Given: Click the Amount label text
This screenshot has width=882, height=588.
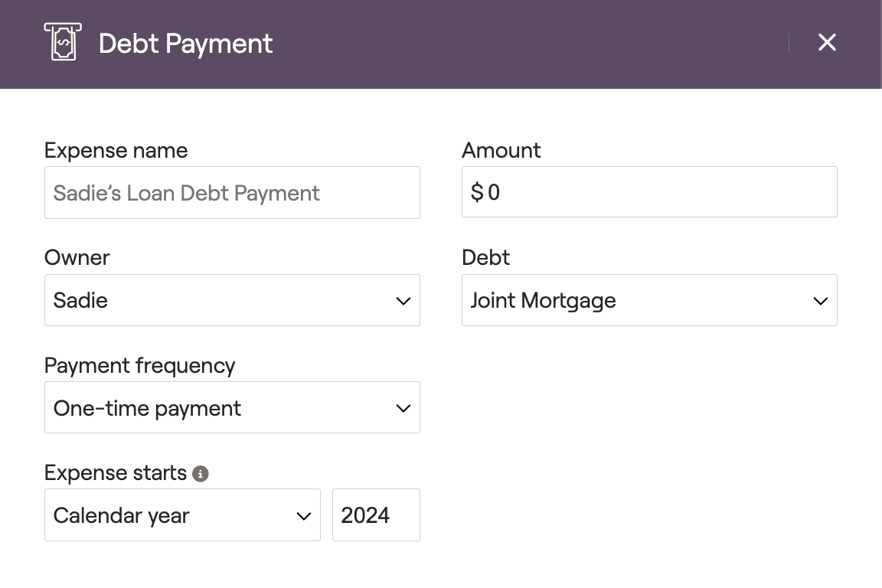Looking at the screenshot, I should [501, 151].
